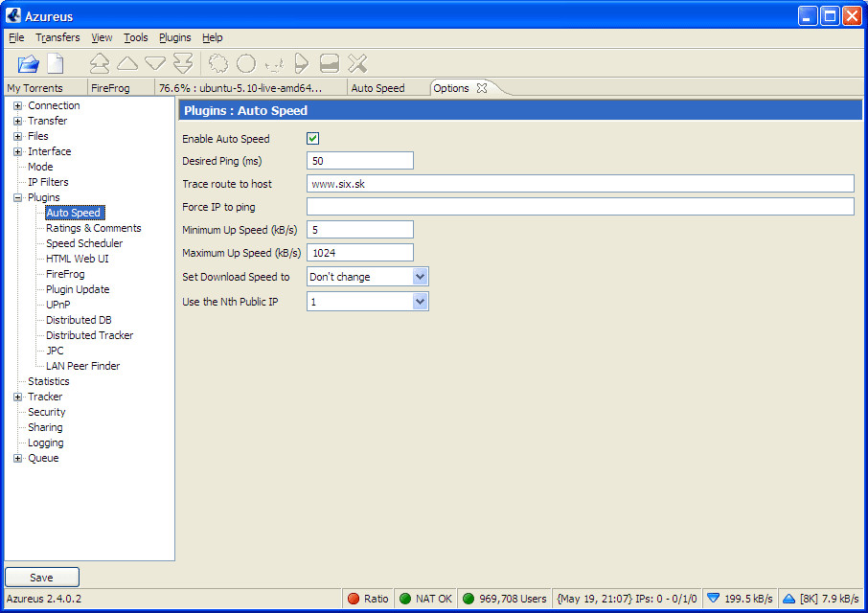The width and height of the screenshot is (868, 613).
Task: Click the X remove toolbar icon
Action: [x=357, y=63]
